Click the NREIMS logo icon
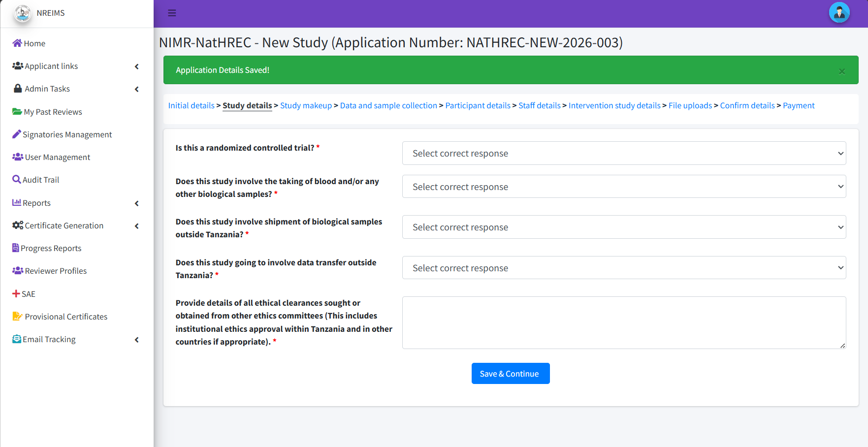This screenshot has height=447, width=868. [x=23, y=13]
